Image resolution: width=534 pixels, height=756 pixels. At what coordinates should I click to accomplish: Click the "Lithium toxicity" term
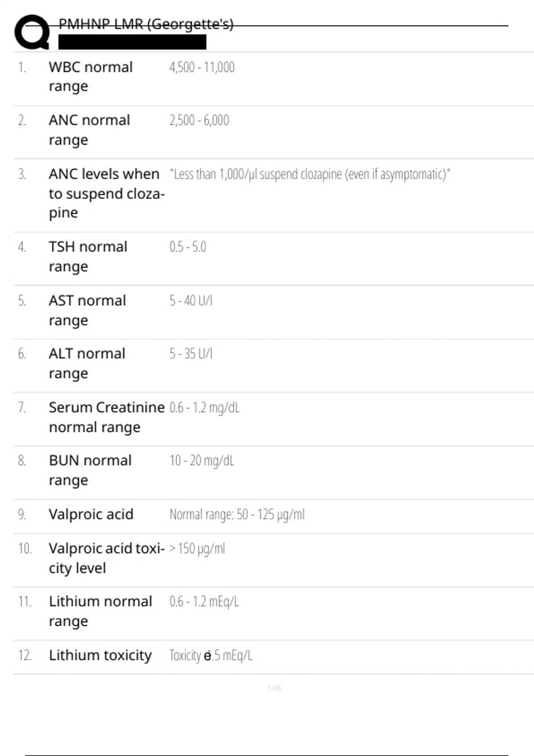[101, 655]
